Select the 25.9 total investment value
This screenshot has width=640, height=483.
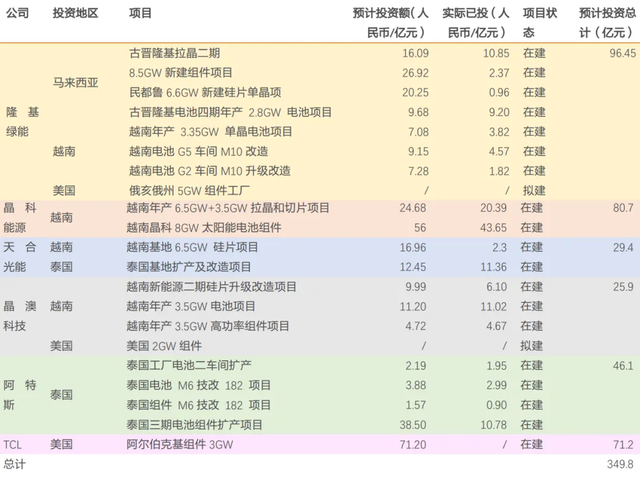(x=623, y=287)
